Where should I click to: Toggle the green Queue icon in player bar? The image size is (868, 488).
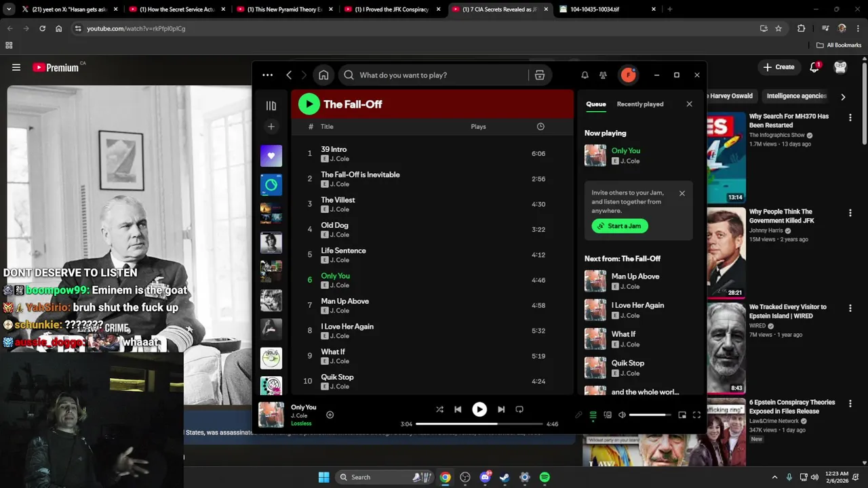coord(593,415)
